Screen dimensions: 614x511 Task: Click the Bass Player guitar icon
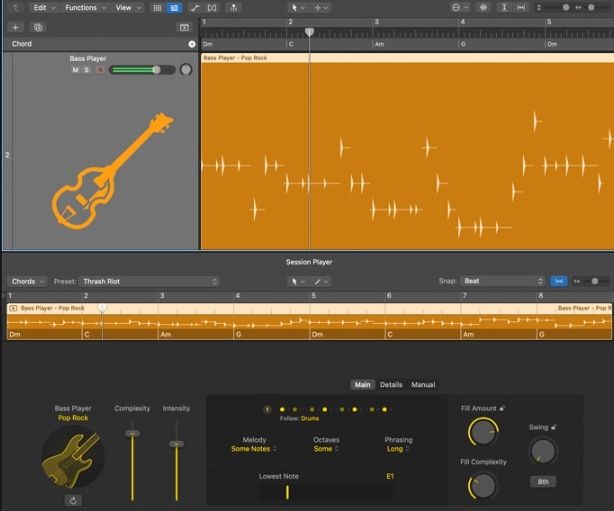coord(72,456)
